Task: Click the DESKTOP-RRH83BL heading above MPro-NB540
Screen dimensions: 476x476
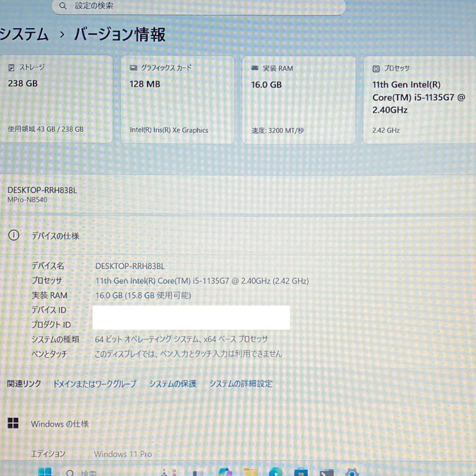Action: 42,190
